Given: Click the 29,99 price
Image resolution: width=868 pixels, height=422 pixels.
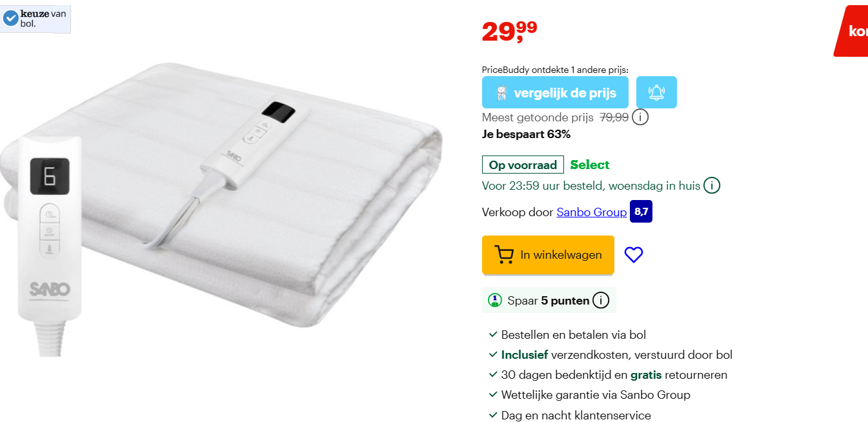Looking at the screenshot, I should click(x=509, y=31).
